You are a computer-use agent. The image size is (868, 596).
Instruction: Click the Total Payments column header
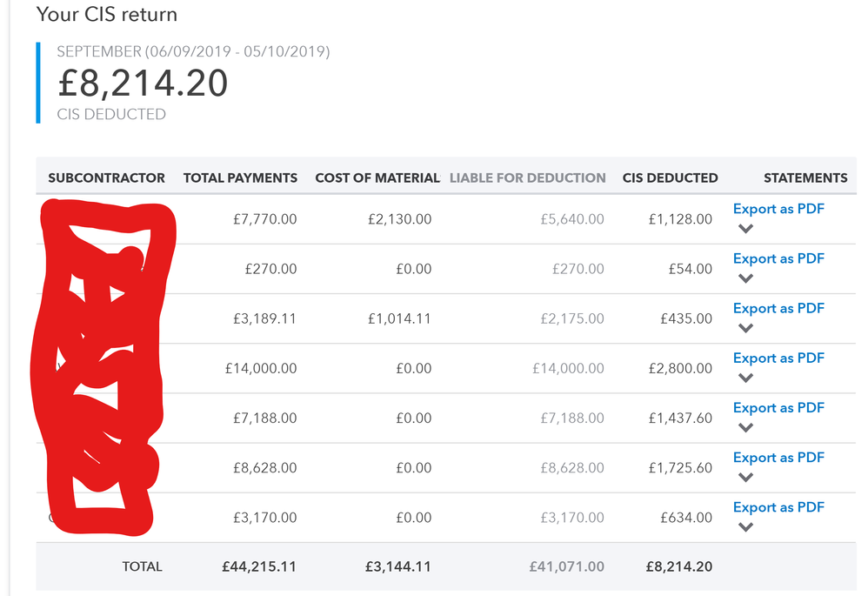tap(240, 177)
